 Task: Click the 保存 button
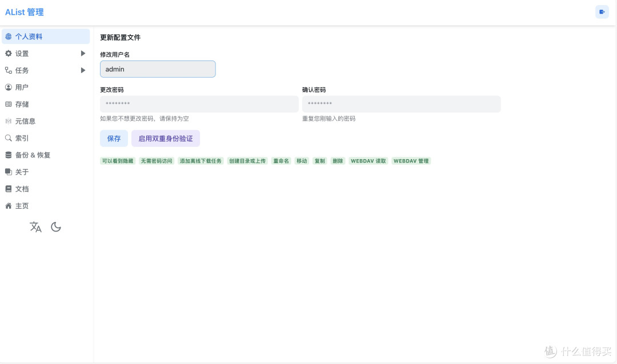[114, 139]
